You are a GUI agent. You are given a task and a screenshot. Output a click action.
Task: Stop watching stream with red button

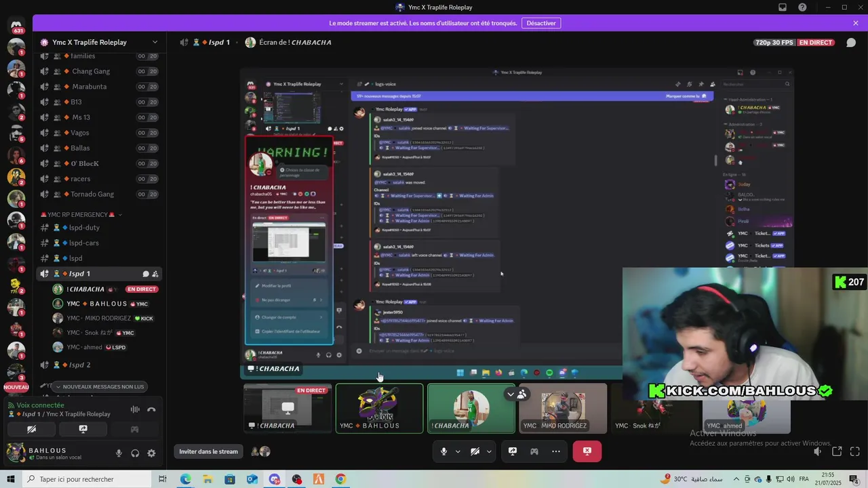pos(587,451)
